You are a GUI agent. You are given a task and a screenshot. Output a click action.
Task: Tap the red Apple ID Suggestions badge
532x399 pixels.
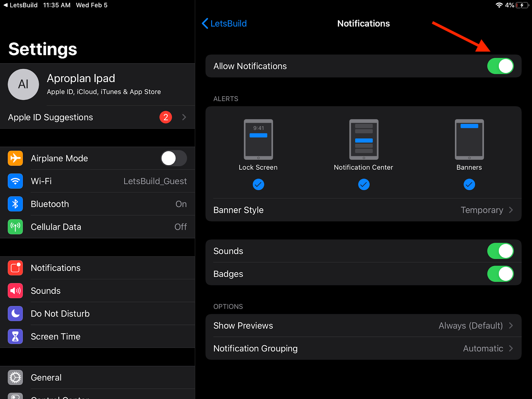[166, 117]
